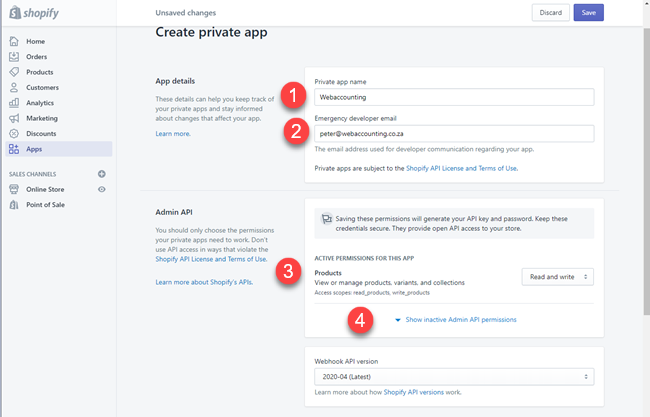650x417 pixels.
Task: Open Analytics from the sidebar
Action: pyautogui.click(x=40, y=103)
